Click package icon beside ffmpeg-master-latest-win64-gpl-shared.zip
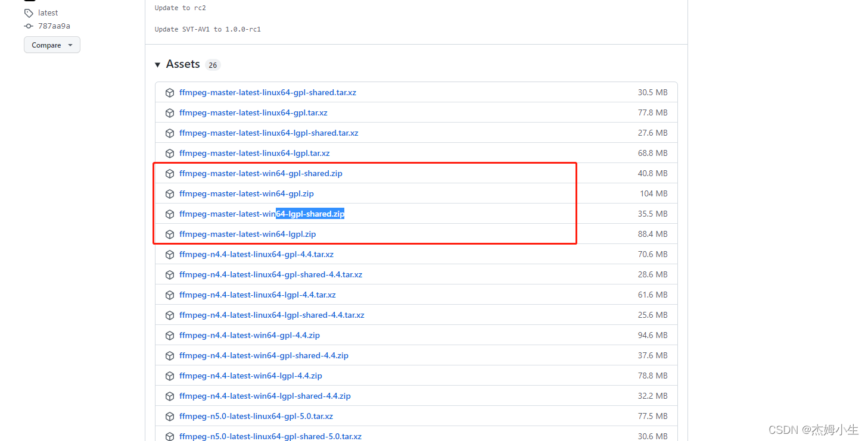Screen dimensions: 868x441 (x=170, y=174)
